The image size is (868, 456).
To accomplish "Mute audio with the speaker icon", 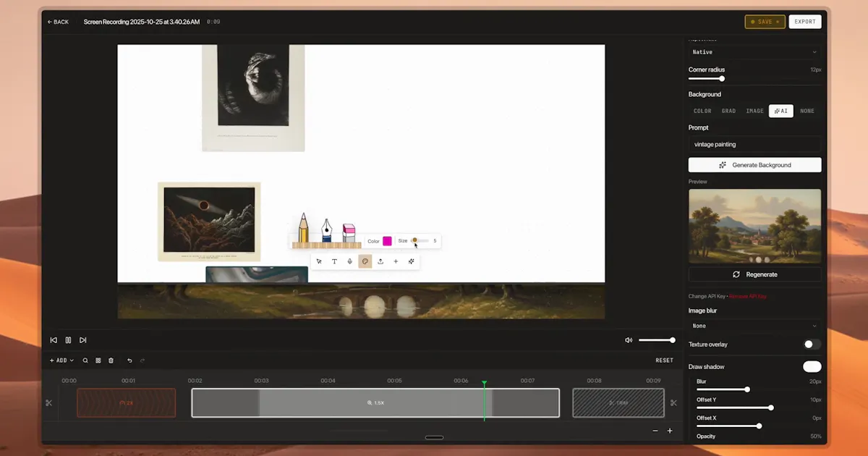I will (629, 340).
